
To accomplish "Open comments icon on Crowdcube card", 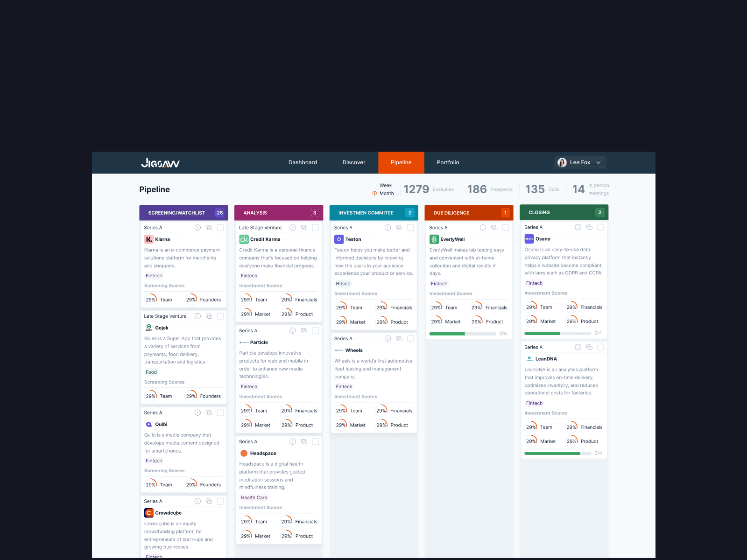I will click(x=209, y=501).
